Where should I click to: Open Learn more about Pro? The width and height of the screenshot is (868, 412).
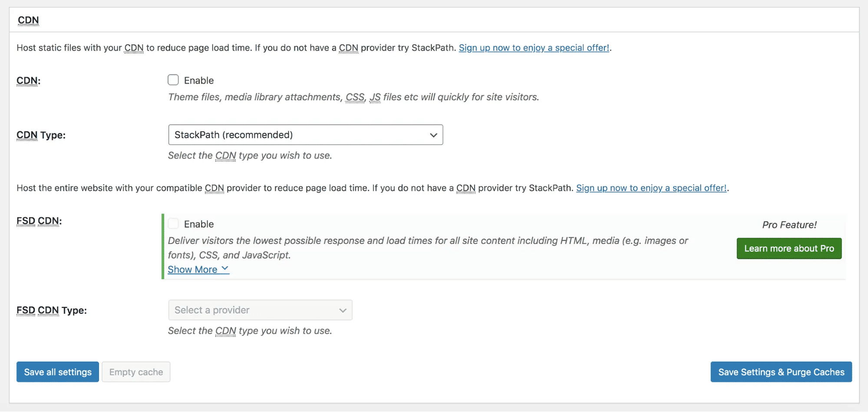coord(789,248)
